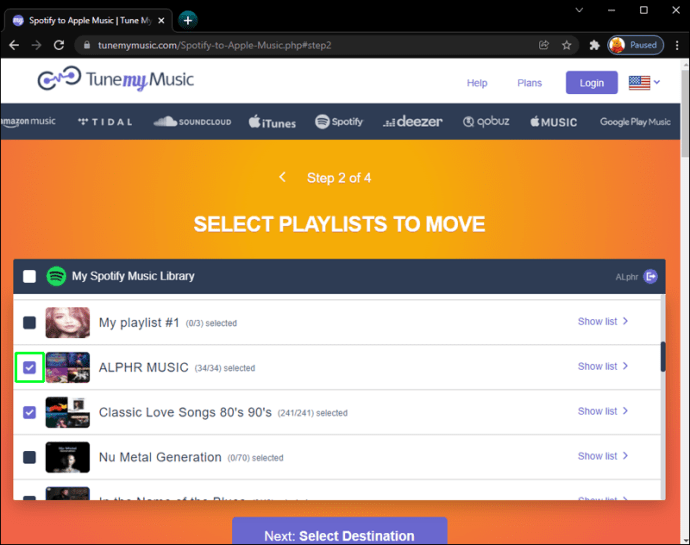This screenshot has height=545, width=690.
Task: Click Classic Love Songs 80's 90's title
Action: 185,412
